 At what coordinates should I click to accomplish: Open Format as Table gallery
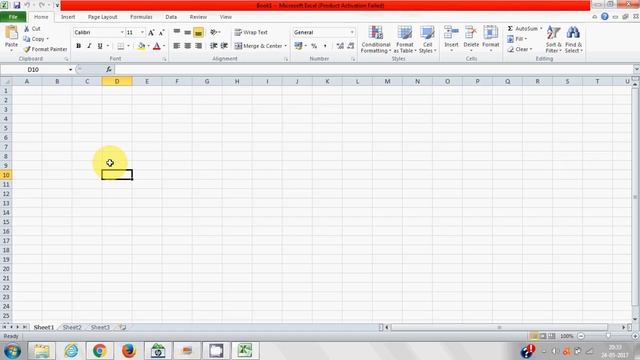[404, 39]
